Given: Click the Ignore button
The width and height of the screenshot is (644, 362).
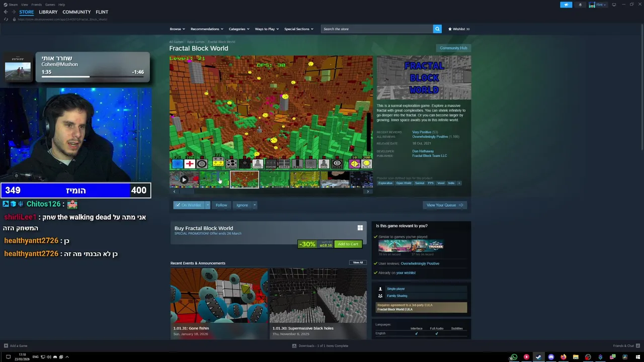Looking at the screenshot, I should point(242,205).
